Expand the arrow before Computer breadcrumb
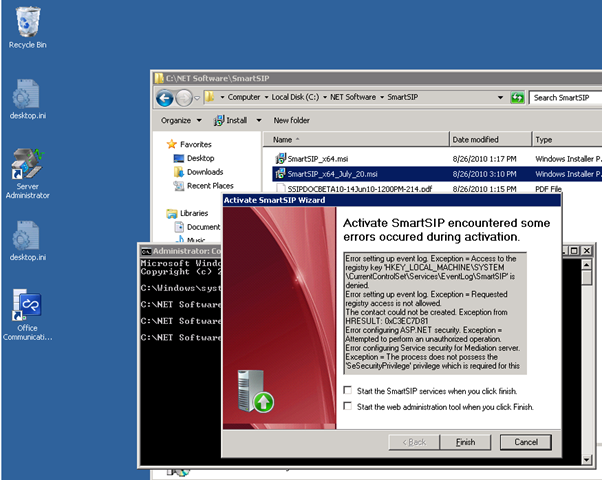The height and width of the screenshot is (480, 602). [x=222, y=97]
